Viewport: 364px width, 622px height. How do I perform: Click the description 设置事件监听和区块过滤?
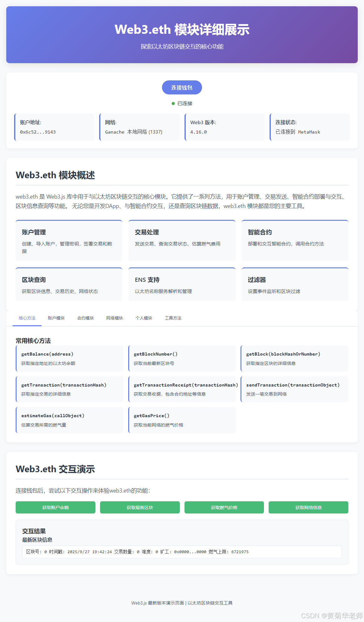point(274,291)
